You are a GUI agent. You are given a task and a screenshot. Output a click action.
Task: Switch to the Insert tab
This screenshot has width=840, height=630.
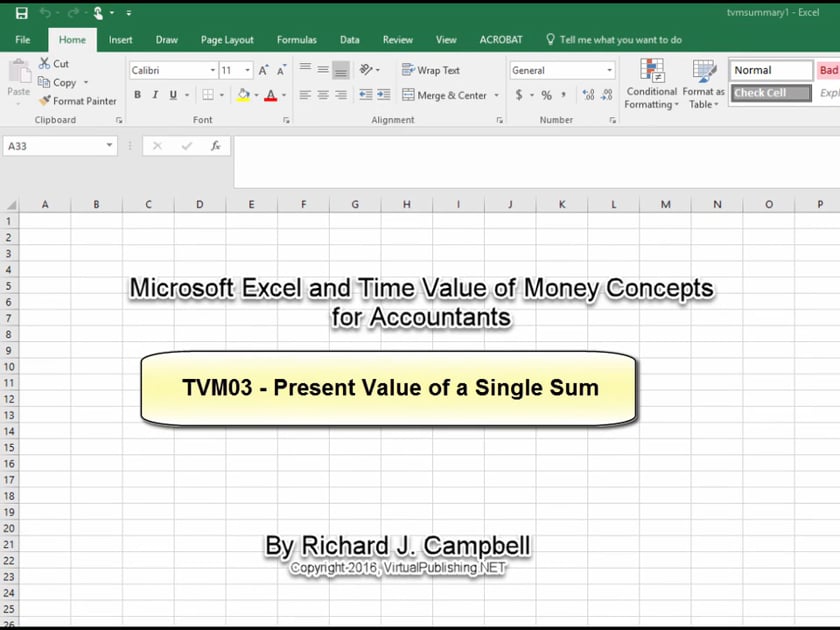[121, 40]
